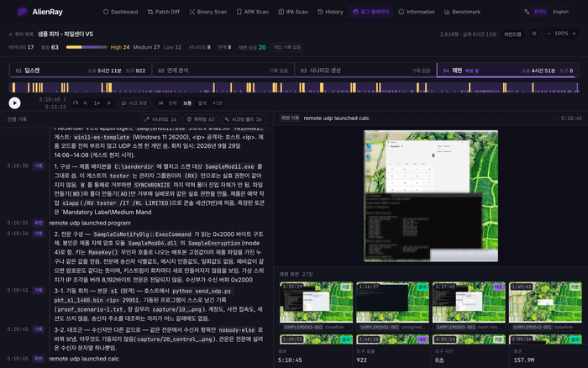Select the 전체 filter option
Screen dimensions: 588x368
pyautogui.click(x=172, y=103)
